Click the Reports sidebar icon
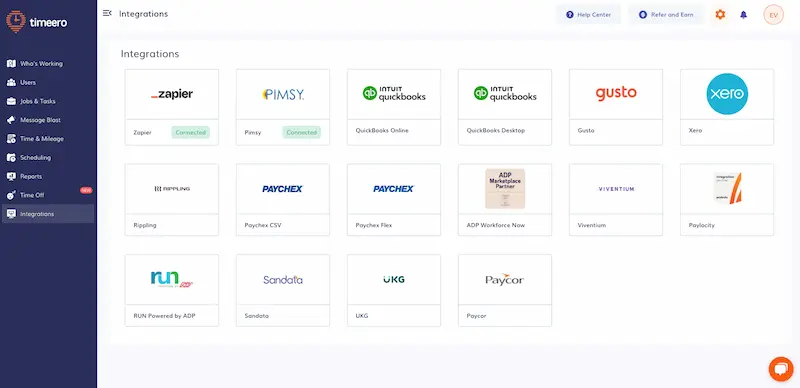The image size is (800, 388). (11, 177)
